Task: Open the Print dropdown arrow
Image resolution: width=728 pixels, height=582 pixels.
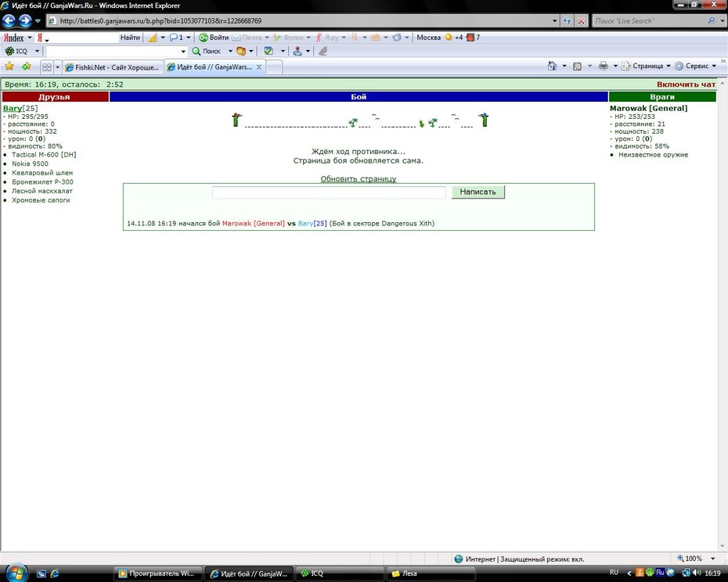Action: (615, 66)
